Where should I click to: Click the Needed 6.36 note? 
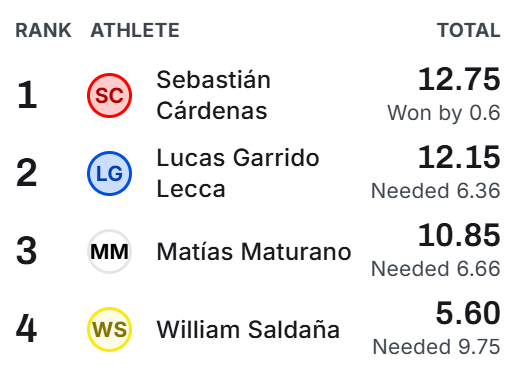click(x=436, y=191)
